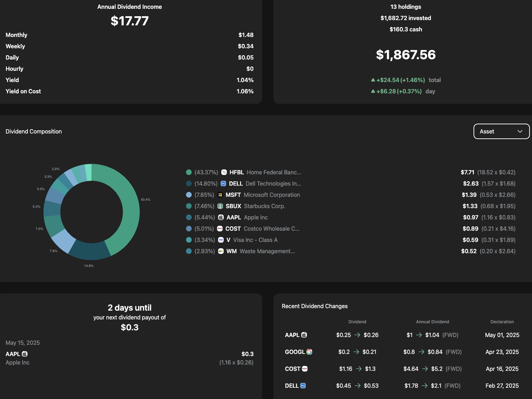Click the Starbucks logo icon
This screenshot has width=532, height=399.
[220, 206]
